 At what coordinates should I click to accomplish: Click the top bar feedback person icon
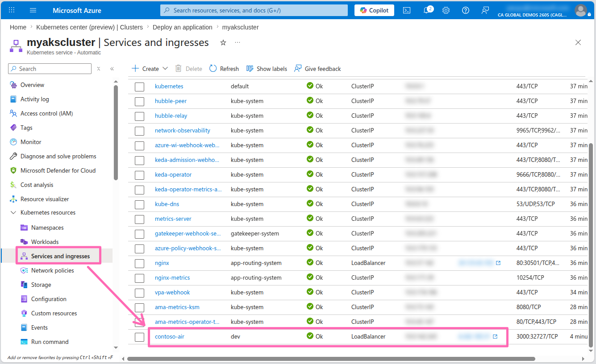point(485,10)
